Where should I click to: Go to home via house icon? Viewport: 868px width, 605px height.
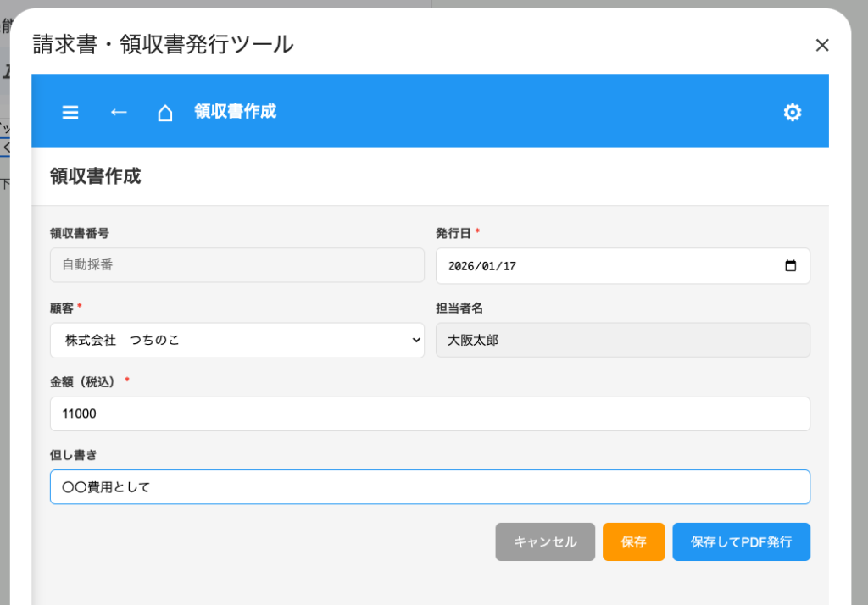(x=165, y=113)
